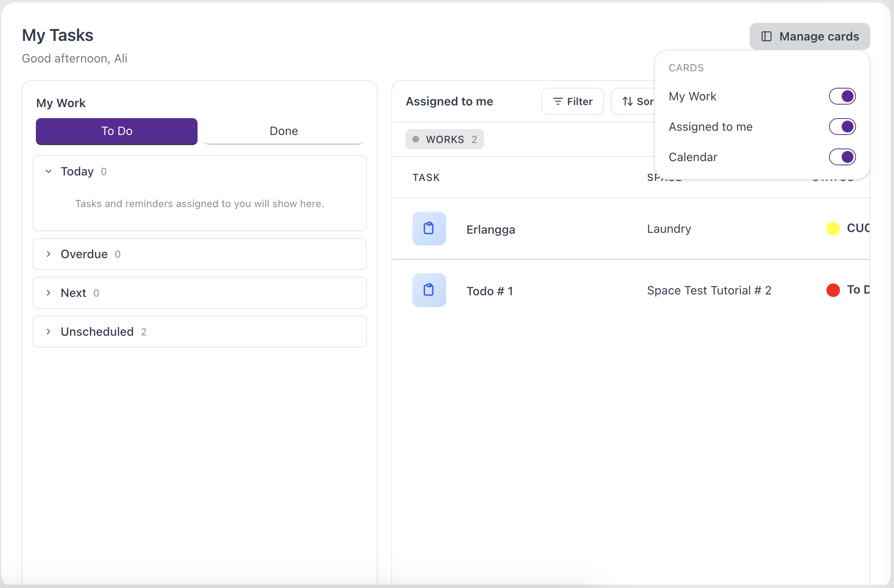Click the red status dot for Todo # 1
Screen dimensions: 894x588
(x=833, y=290)
